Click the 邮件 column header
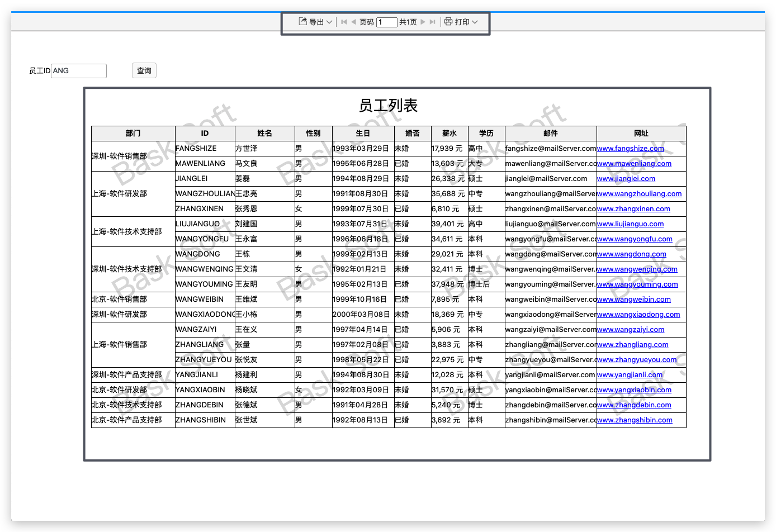Viewport: 776px width, 532px height. click(551, 134)
